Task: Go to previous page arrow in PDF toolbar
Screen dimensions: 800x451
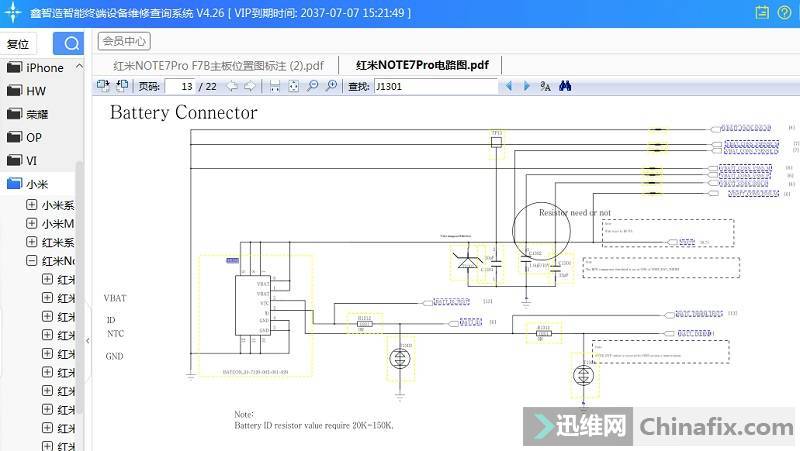Action: (232, 87)
